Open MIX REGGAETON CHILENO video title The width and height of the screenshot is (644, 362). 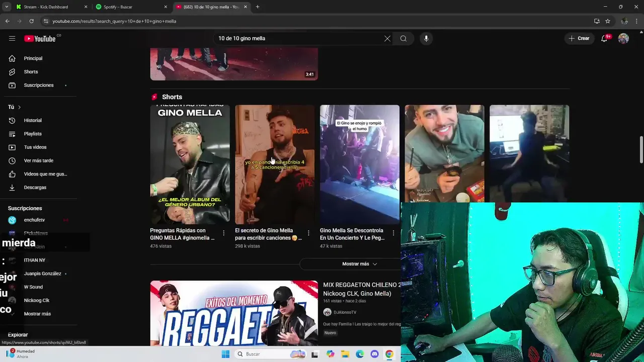point(362,289)
